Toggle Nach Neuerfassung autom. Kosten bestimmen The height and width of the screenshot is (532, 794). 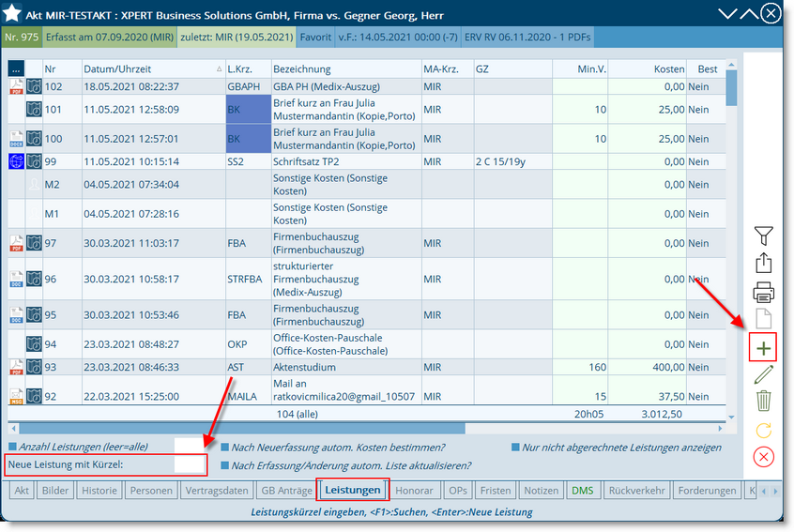click(225, 448)
